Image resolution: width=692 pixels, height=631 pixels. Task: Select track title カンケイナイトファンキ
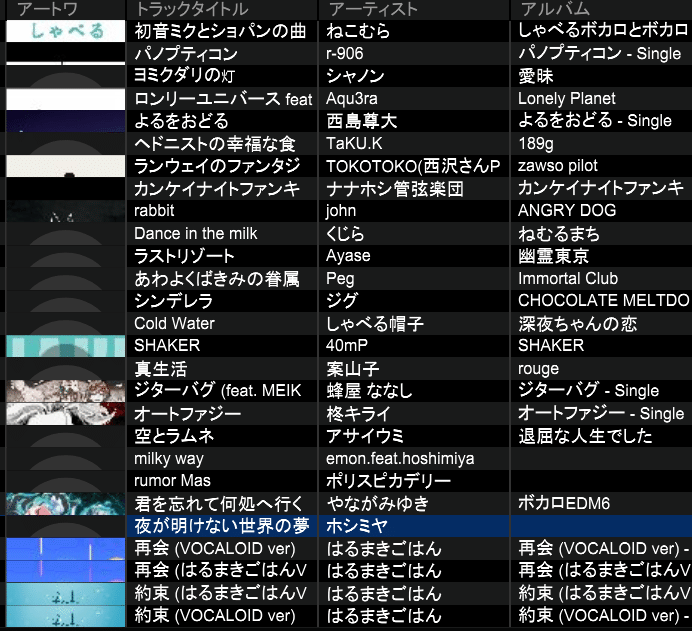[217, 188]
